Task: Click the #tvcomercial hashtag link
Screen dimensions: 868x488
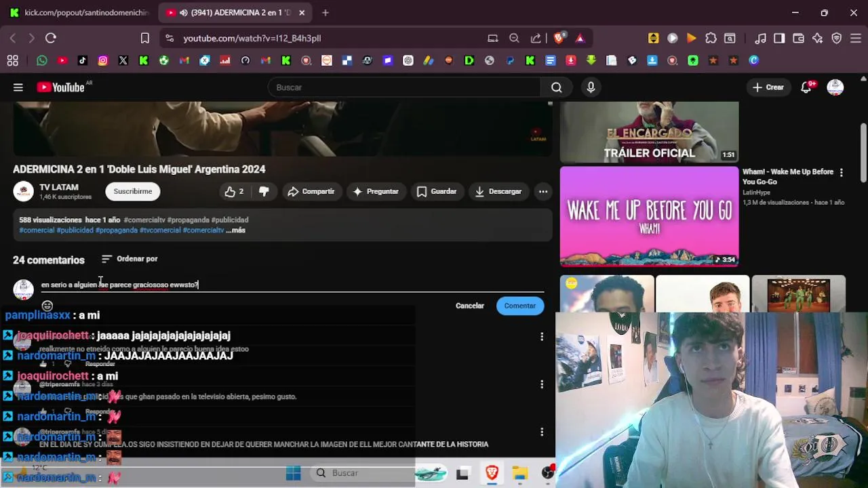Action: pyautogui.click(x=160, y=230)
